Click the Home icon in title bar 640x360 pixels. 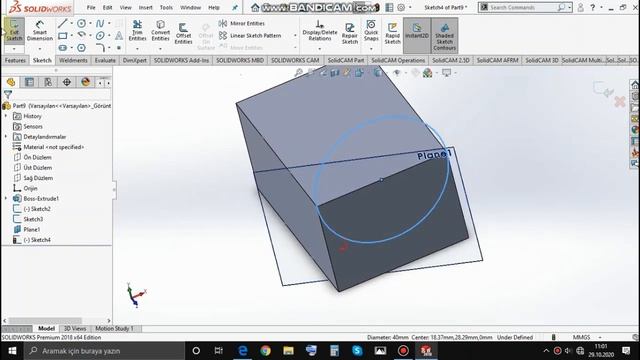pos(255,7)
